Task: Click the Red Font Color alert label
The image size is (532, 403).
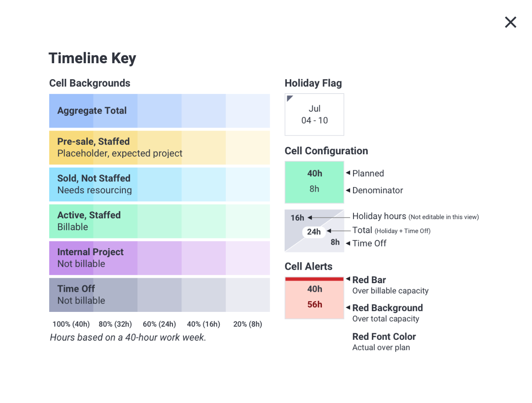Action: [x=384, y=337]
